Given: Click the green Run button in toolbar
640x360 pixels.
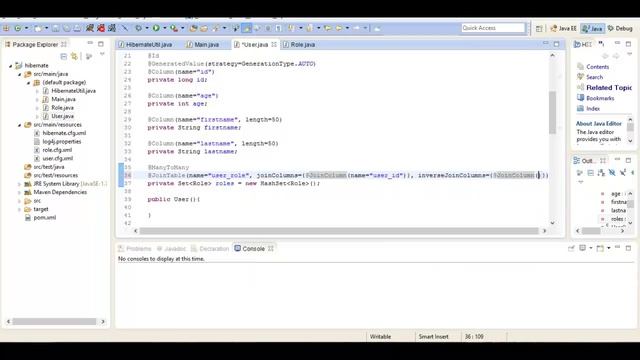Looking at the screenshot, I should (x=156, y=28).
